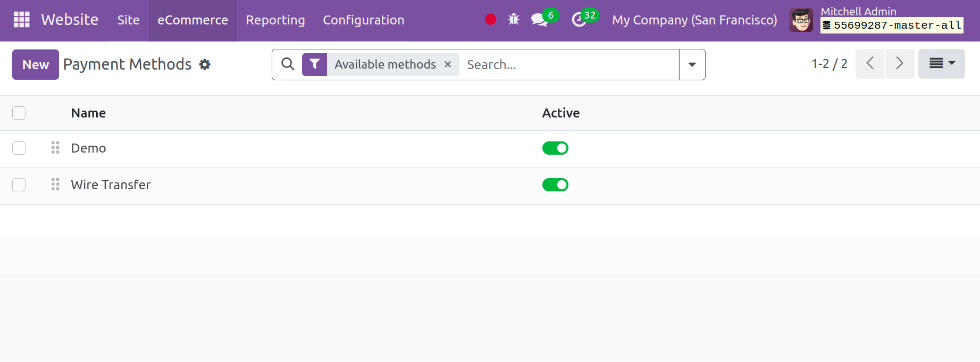Click the 55699287-master-all database label
Viewport: 980px width, 362px height.
pos(892,25)
